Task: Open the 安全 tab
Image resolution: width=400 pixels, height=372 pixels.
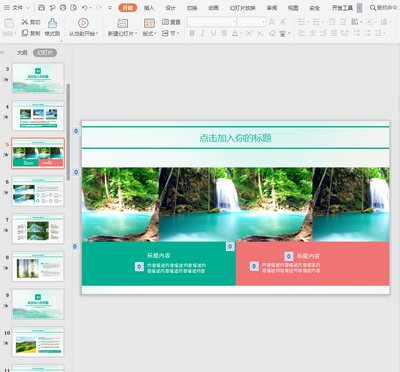Action: (315, 8)
